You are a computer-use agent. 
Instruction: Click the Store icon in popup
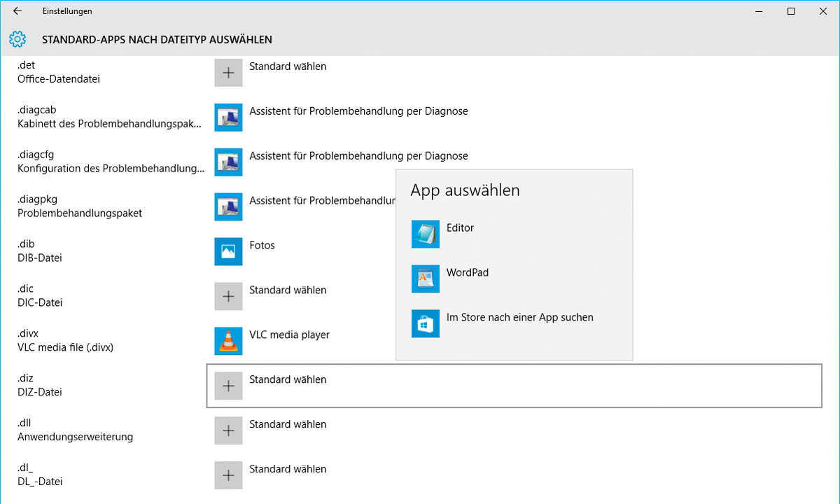click(426, 324)
